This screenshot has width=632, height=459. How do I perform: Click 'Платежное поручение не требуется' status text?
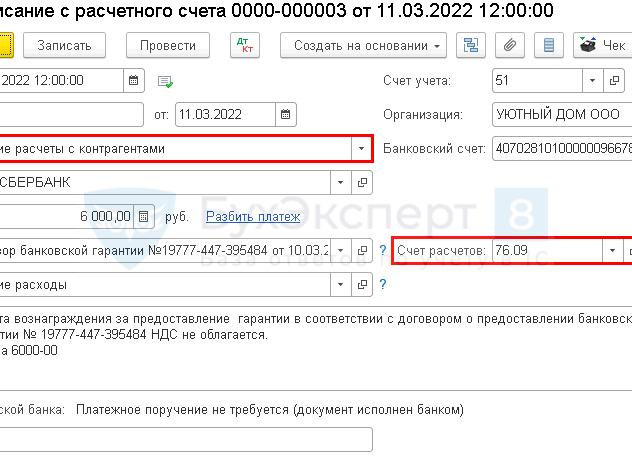coord(270,410)
